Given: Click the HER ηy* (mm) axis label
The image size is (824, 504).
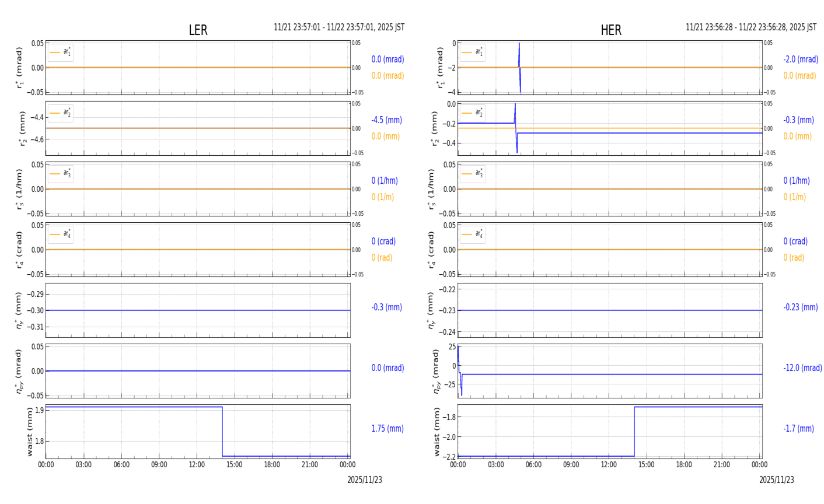Looking at the screenshot, I should click(x=431, y=310).
